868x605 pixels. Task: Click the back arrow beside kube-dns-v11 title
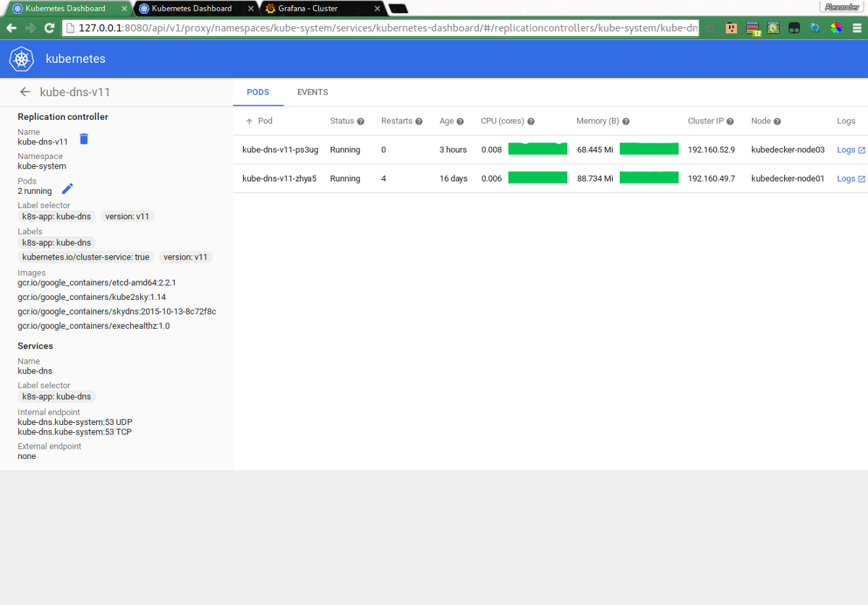(x=25, y=92)
